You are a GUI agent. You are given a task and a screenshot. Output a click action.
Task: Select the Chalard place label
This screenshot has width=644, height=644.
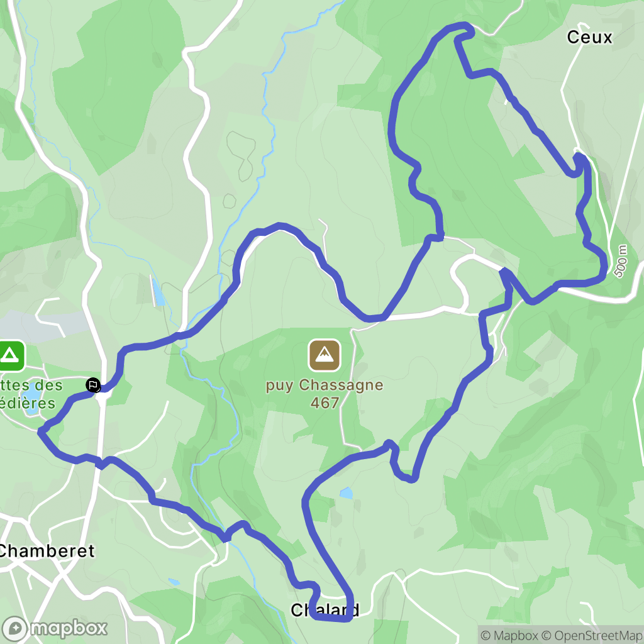tap(325, 610)
